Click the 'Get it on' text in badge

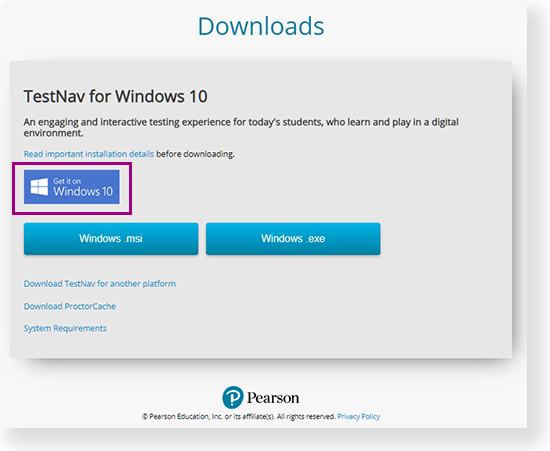point(67,181)
